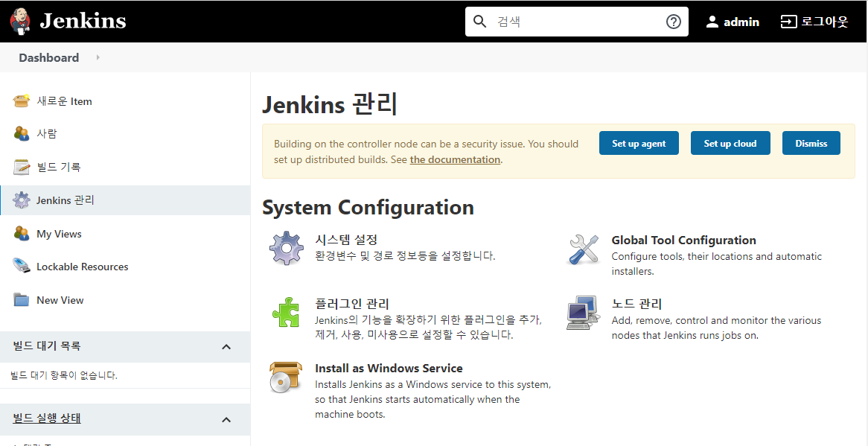Click the Jenkins butler logo icon
Screen dimensions: 868x446
click(x=20, y=22)
